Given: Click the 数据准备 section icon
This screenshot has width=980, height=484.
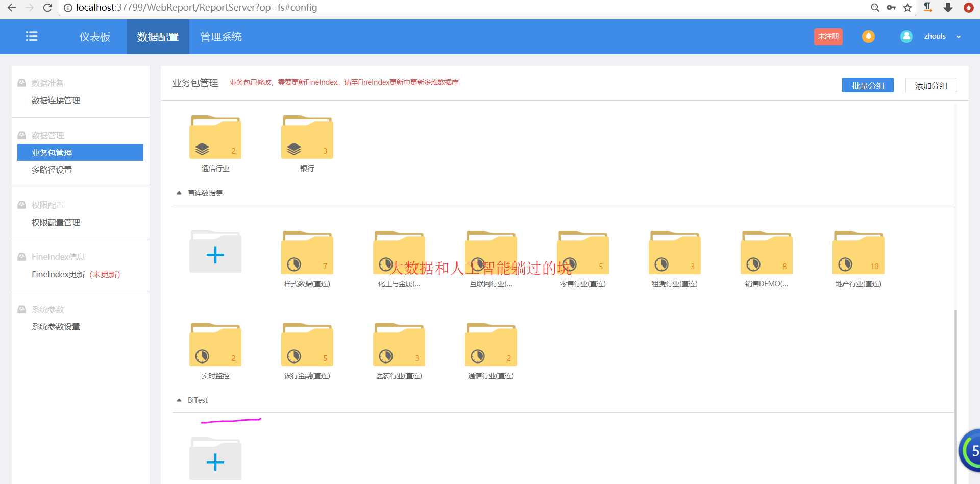Looking at the screenshot, I should (x=21, y=83).
